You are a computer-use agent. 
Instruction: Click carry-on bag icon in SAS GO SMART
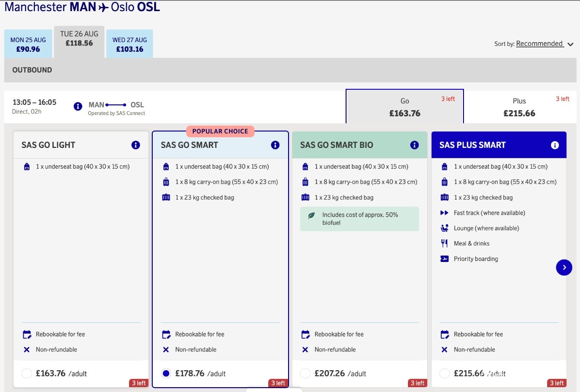[166, 182]
